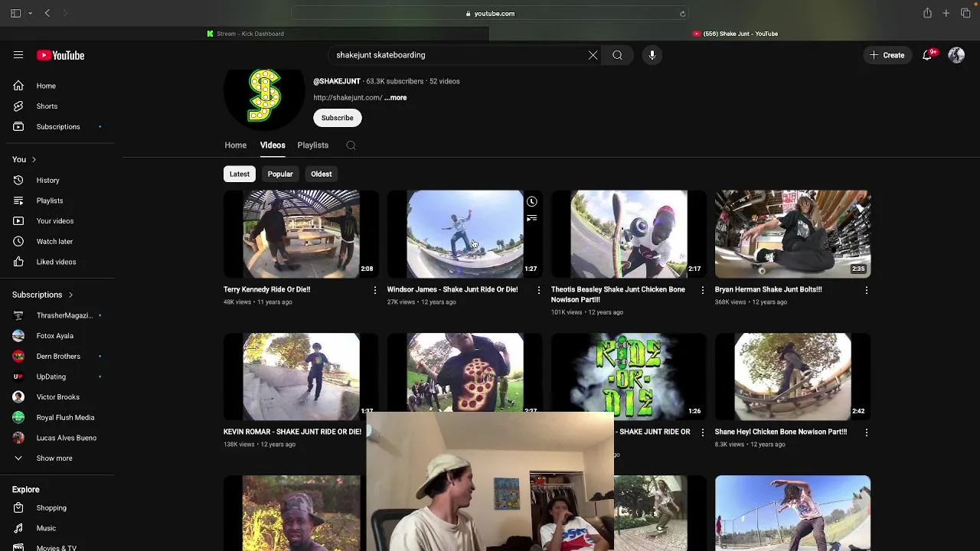Expand channel description with ...more
The width and height of the screenshot is (980, 551).
[396, 98]
